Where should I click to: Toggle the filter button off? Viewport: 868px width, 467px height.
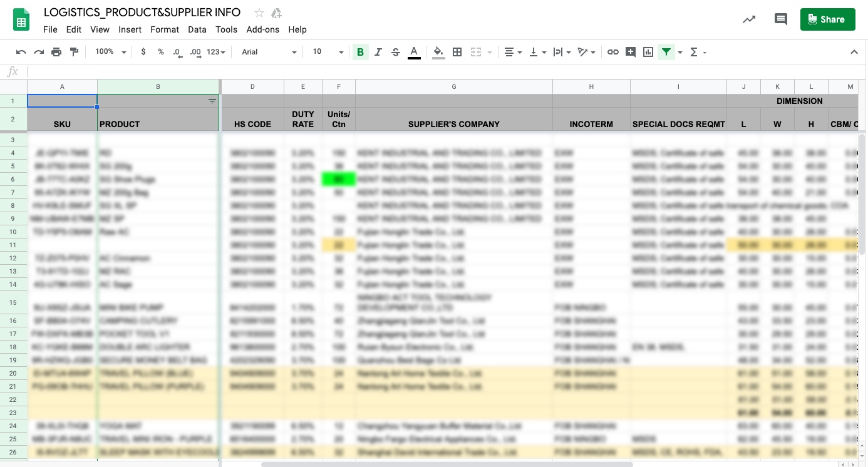coord(666,52)
